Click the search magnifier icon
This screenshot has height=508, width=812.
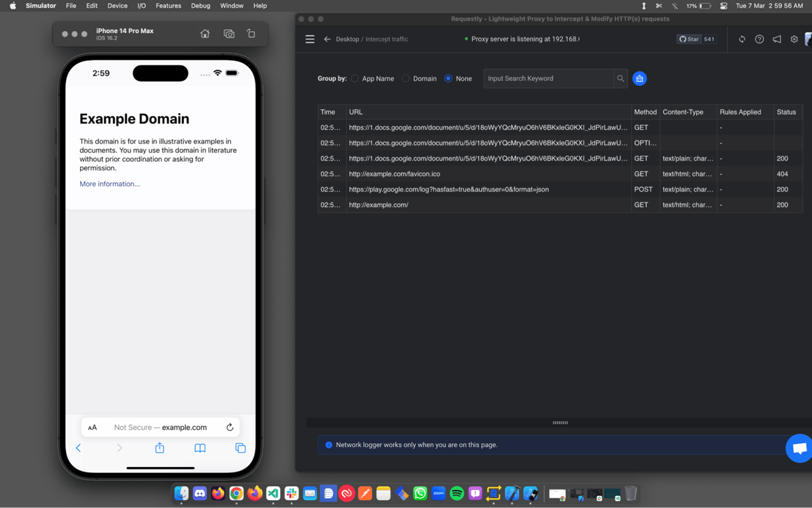pyautogui.click(x=621, y=78)
